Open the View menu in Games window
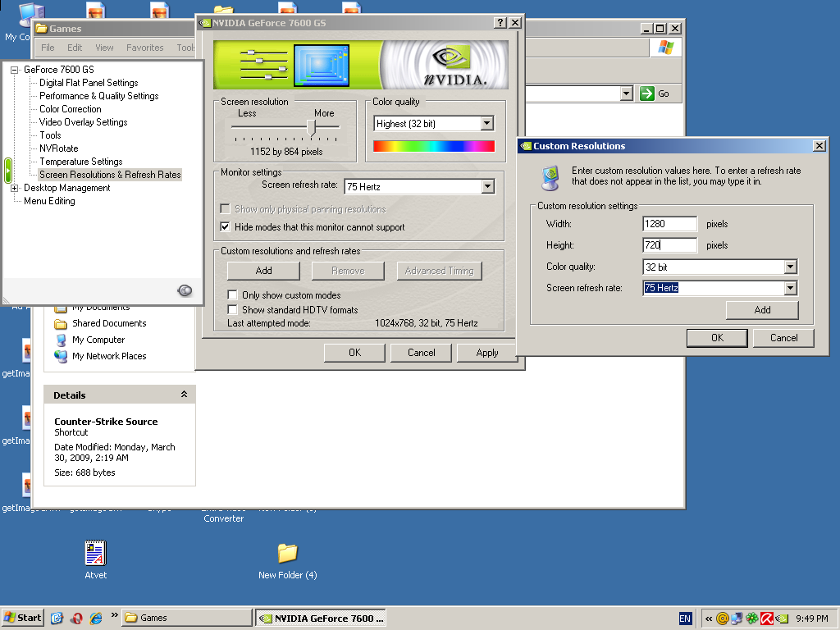 click(x=104, y=48)
